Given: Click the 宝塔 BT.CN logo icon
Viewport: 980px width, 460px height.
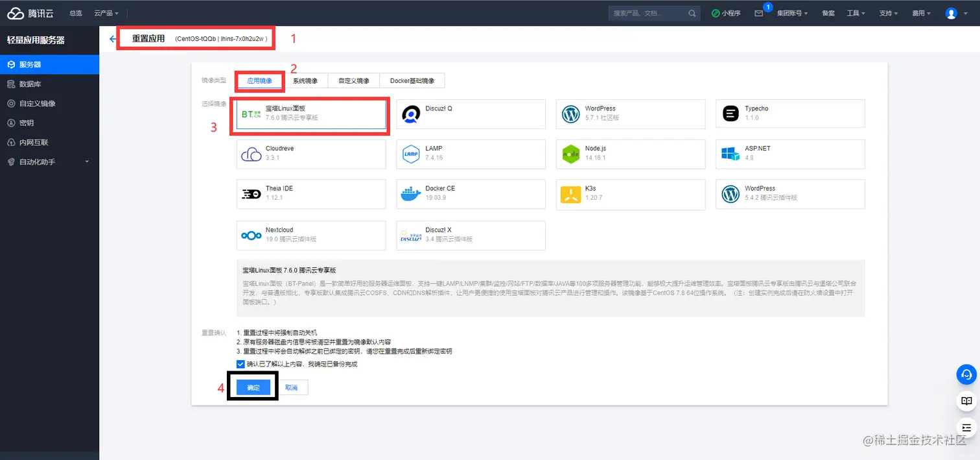Looking at the screenshot, I should click(251, 114).
